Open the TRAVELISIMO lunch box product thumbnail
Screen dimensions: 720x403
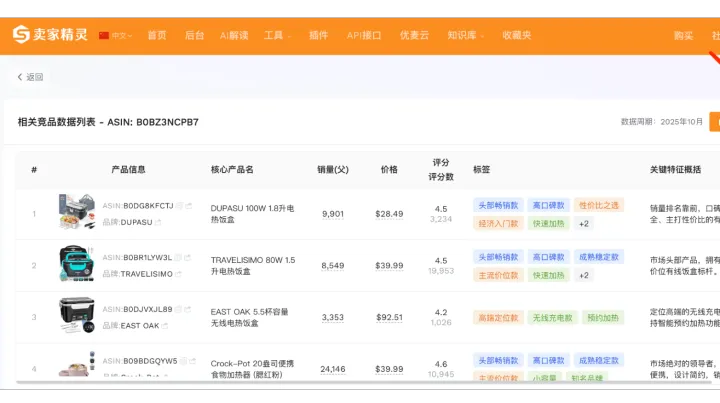click(x=77, y=263)
